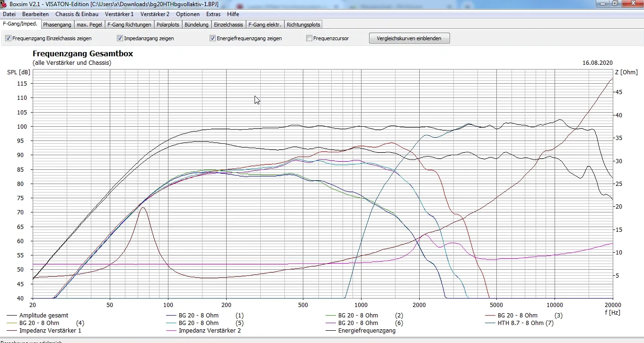
Task: Open the Datei menu
Action: [9, 14]
